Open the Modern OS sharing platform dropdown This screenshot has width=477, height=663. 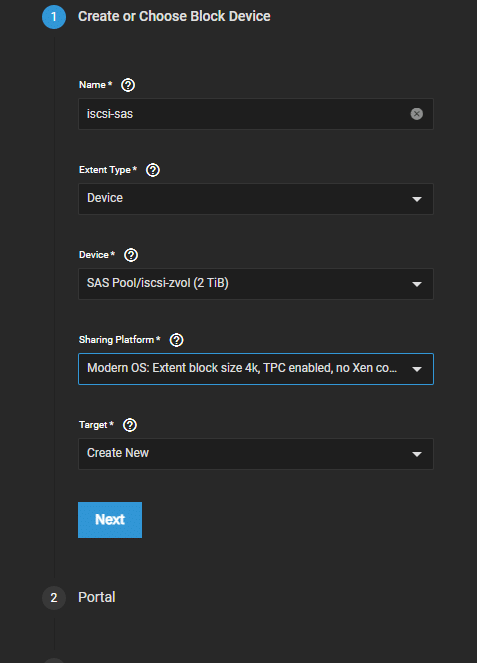[256, 369]
